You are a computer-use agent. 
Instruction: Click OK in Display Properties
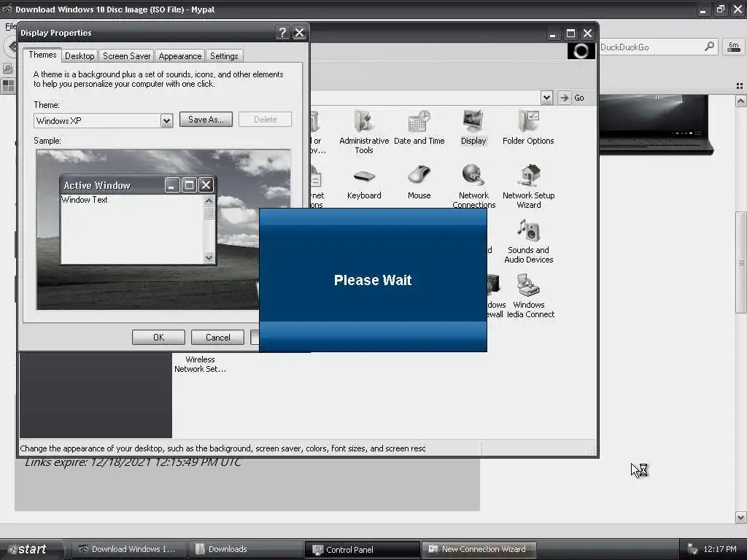158,337
